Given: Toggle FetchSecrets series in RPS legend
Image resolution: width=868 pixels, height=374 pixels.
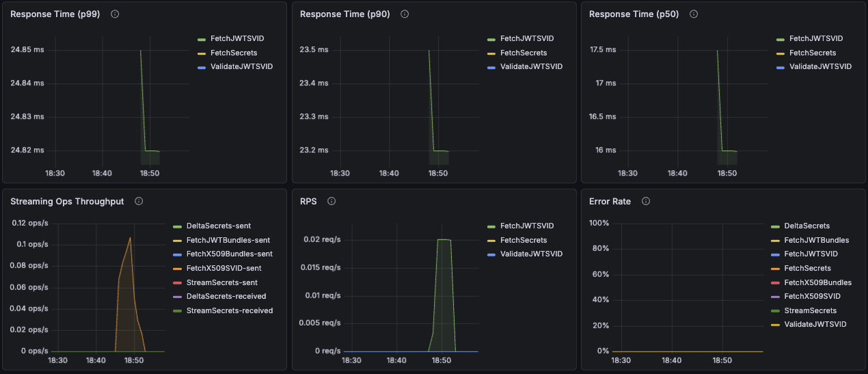Looking at the screenshot, I should point(524,240).
